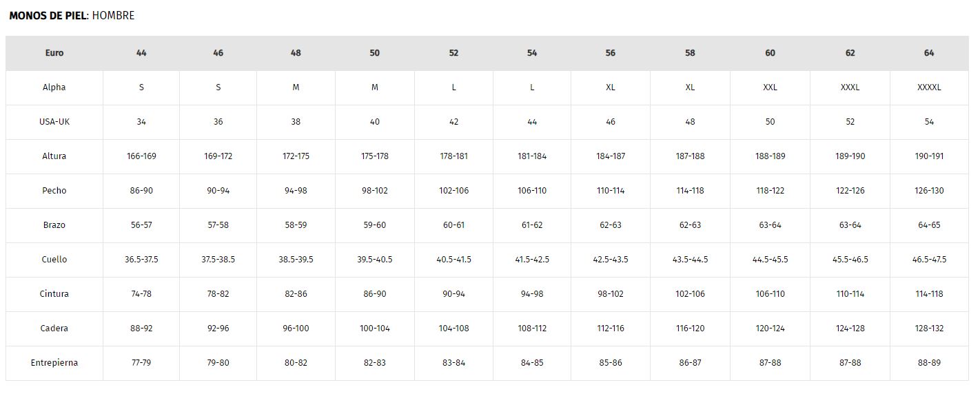Select USA-UK size 40 cell
Viewport: 980px width, 396px height.
pos(374,122)
